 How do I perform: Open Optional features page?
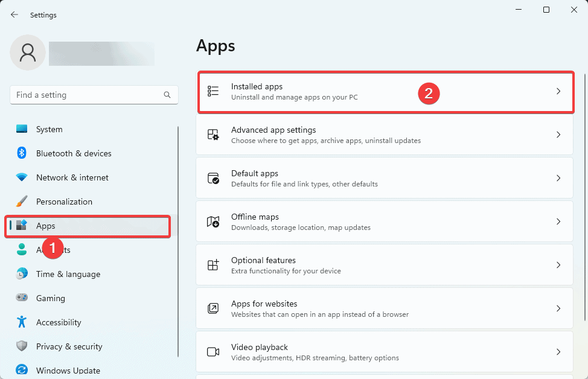coord(385,265)
